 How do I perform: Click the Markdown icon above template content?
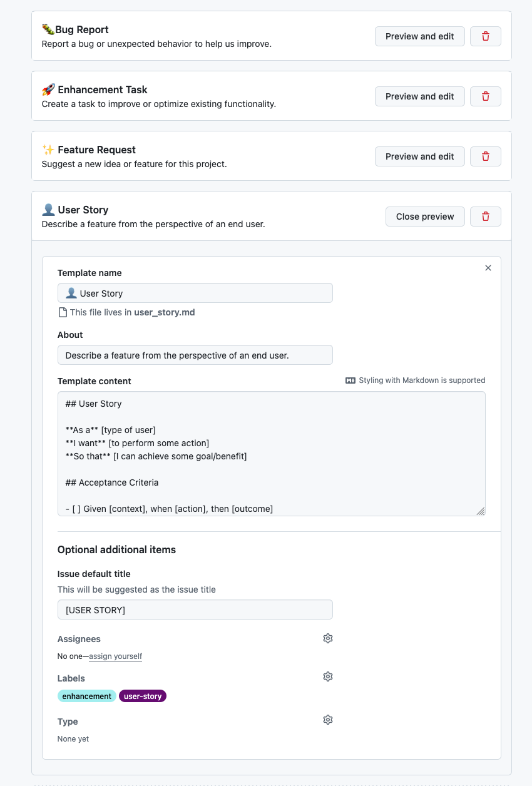click(x=350, y=380)
